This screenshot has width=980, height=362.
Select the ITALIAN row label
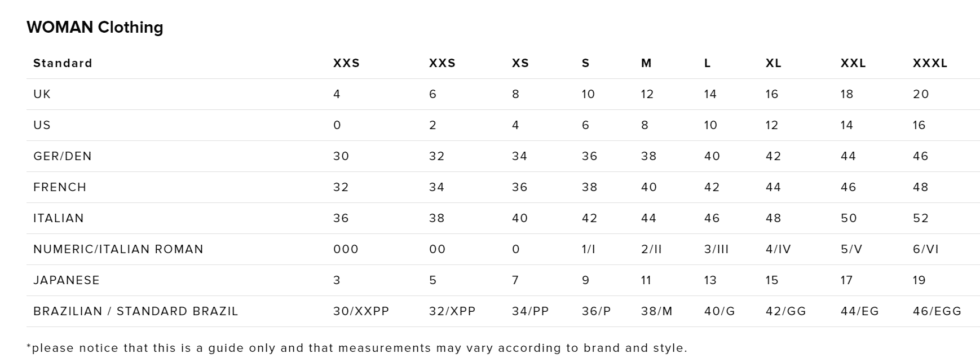pyautogui.click(x=58, y=218)
